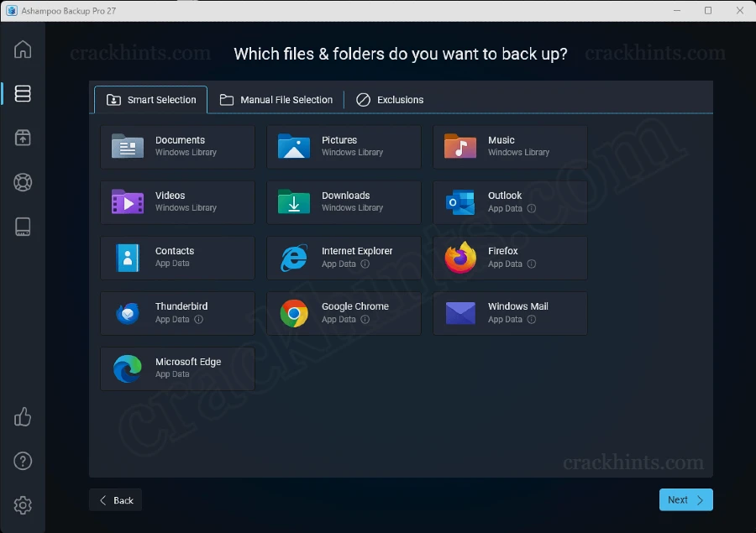
Task: Toggle the Microsoft Edge backup tile
Action: (x=177, y=368)
